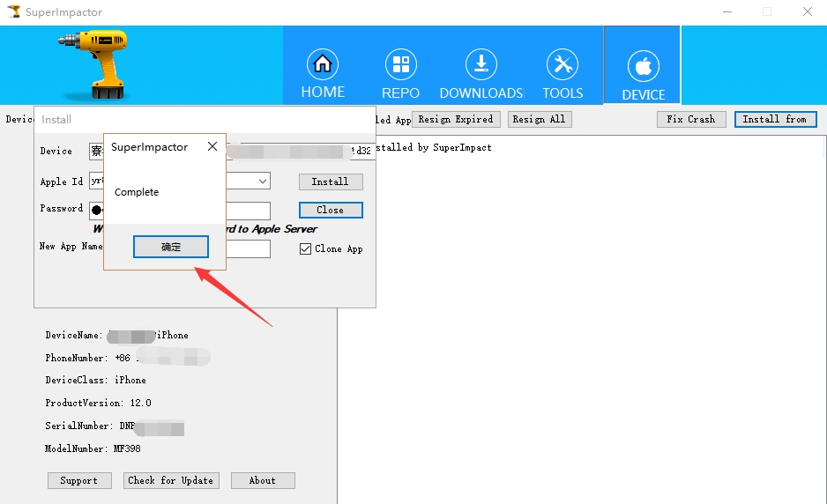Click 'stalled by SuperImpact' list header text

pos(433,148)
